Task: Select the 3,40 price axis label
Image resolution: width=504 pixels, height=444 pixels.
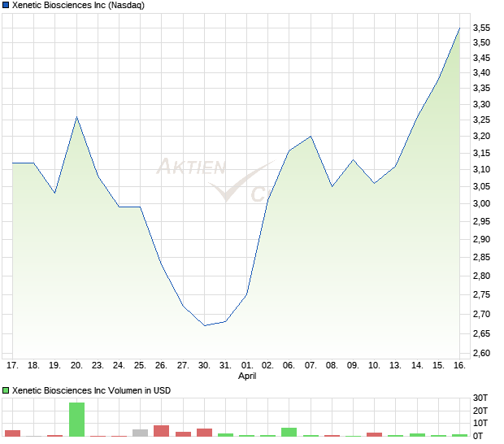Action: pyautogui.click(x=481, y=72)
